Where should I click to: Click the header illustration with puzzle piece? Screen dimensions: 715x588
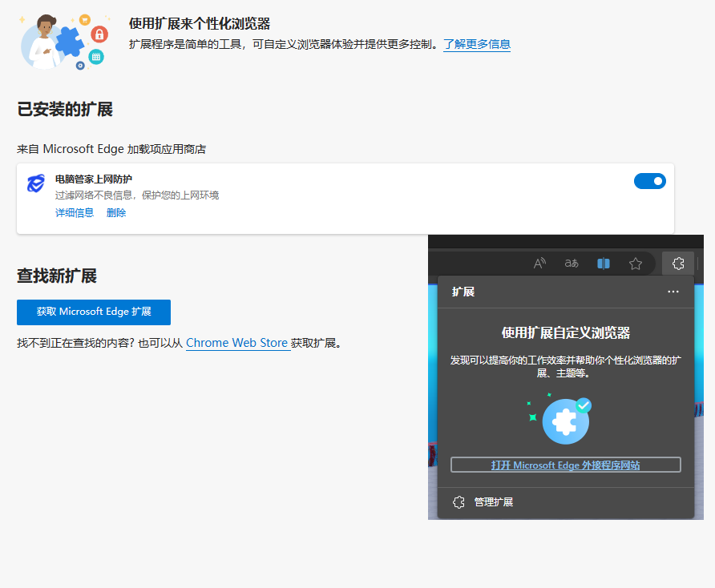[x=64, y=42]
